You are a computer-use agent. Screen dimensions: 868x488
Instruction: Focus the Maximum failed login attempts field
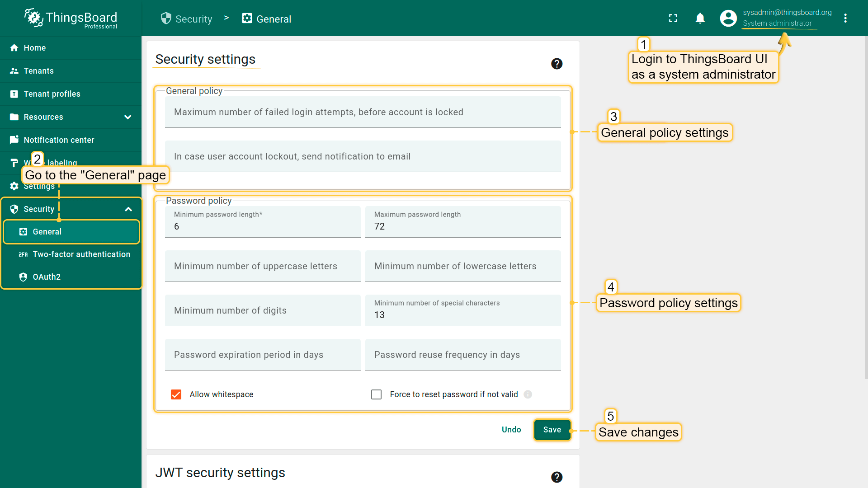point(363,112)
